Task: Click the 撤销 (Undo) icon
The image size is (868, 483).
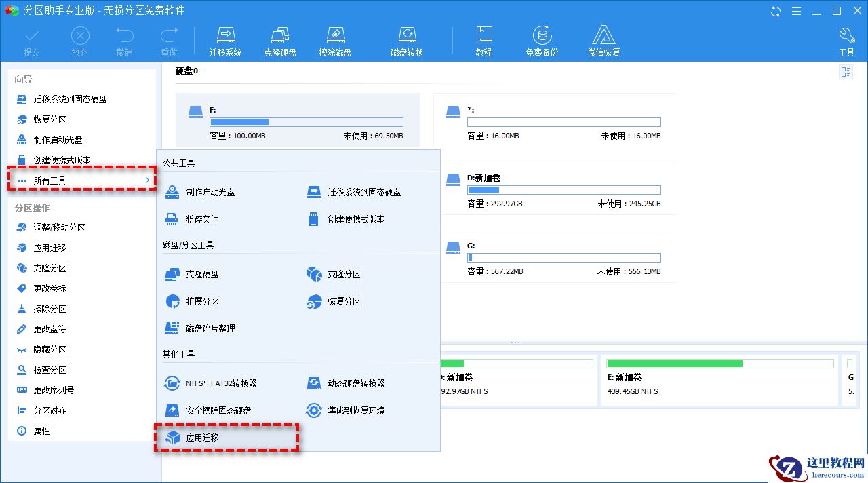Action: click(x=124, y=39)
